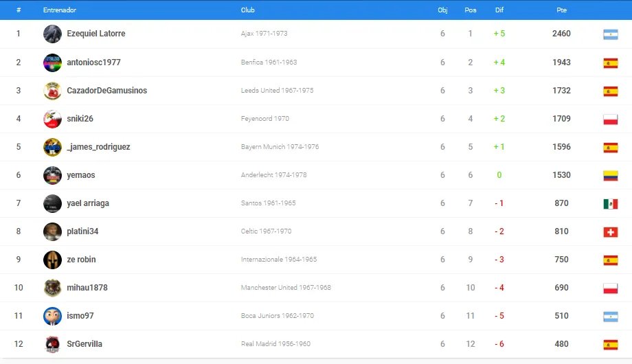Click platini34's avatar picture

point(52,231)
